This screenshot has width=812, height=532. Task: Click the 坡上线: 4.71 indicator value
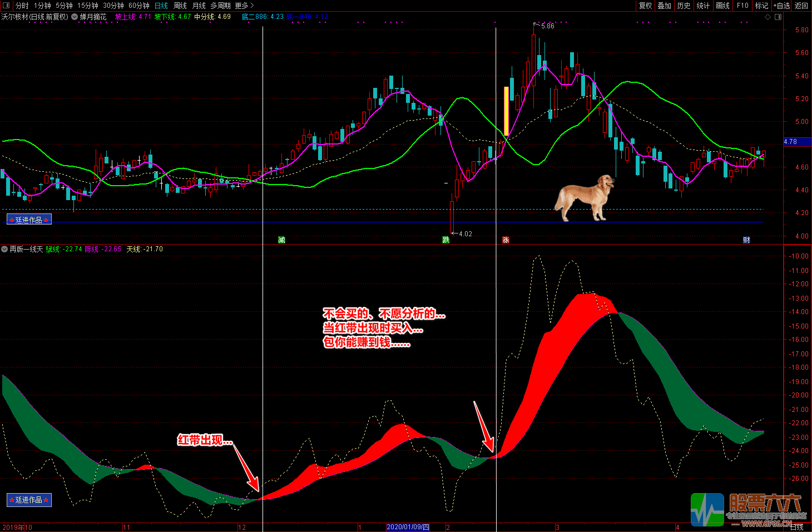point(133,17)
